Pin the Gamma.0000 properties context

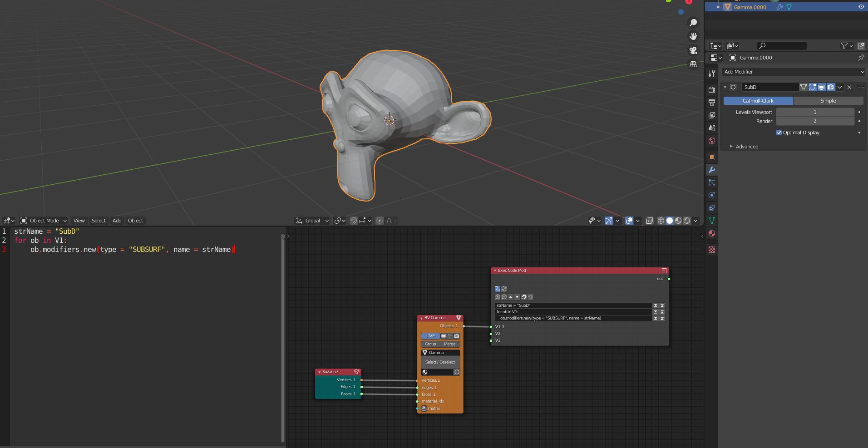pos(861,58)
